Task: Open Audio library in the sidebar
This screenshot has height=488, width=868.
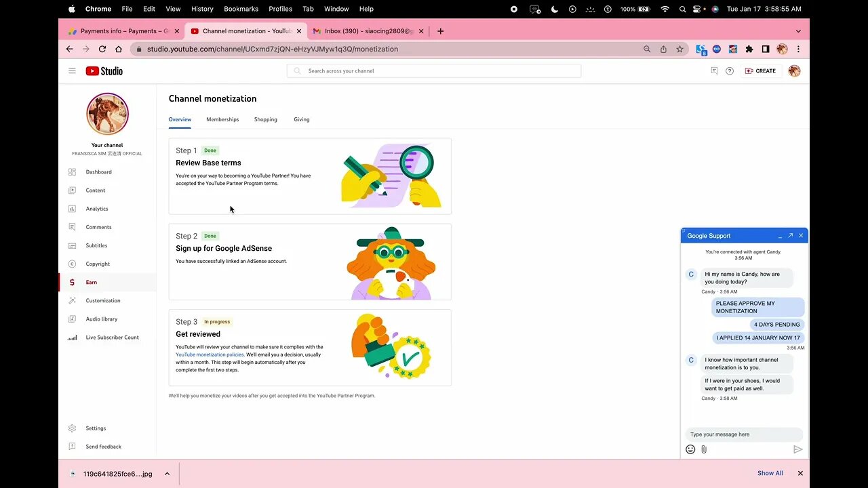Action: [101, 319]
